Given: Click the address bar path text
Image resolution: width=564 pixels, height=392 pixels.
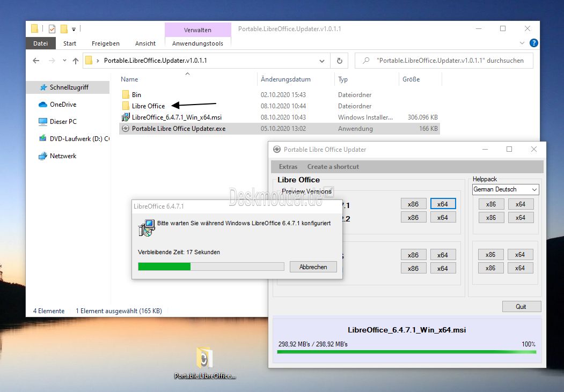Looking at the screenshot, I should point(156,61).
